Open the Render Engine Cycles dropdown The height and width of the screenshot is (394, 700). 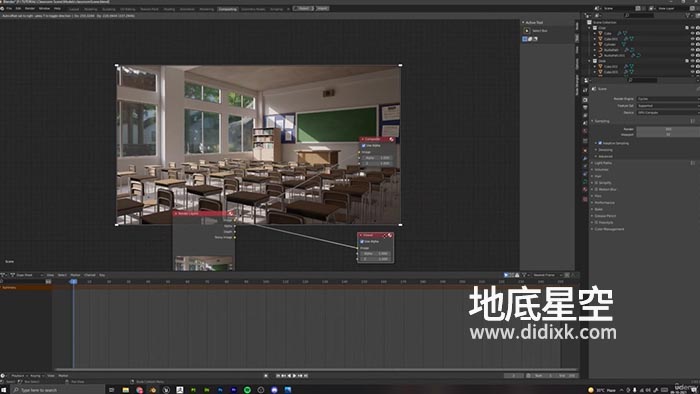(x=668, y=99)
